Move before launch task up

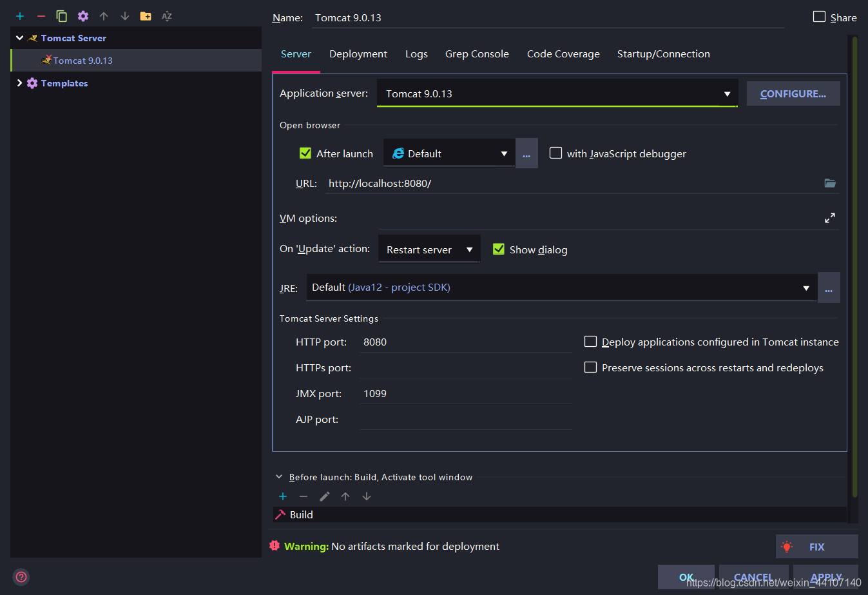[345, 496]
